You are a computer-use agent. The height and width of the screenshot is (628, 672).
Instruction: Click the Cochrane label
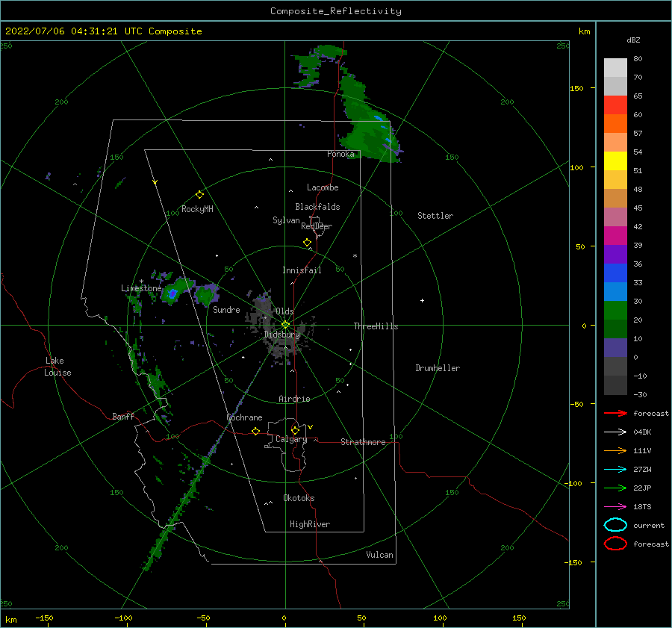(244, 417)
